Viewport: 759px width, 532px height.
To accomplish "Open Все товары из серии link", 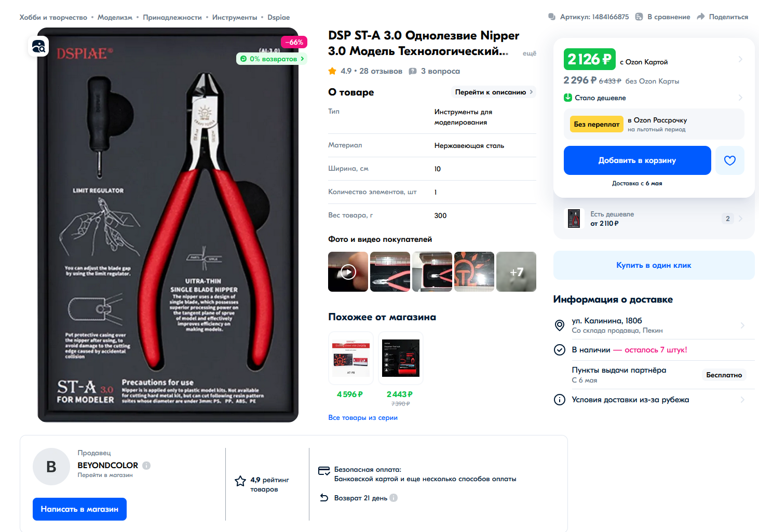I will click(363, 417).
